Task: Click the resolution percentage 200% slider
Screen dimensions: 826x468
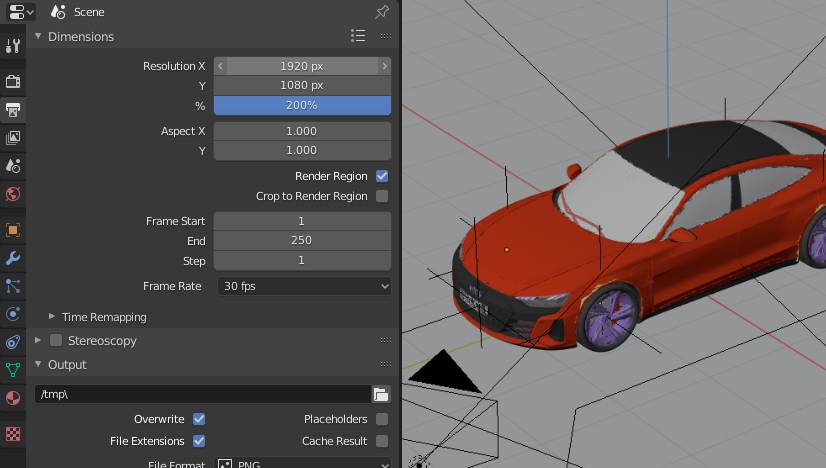Action: [x=302, y=105]
